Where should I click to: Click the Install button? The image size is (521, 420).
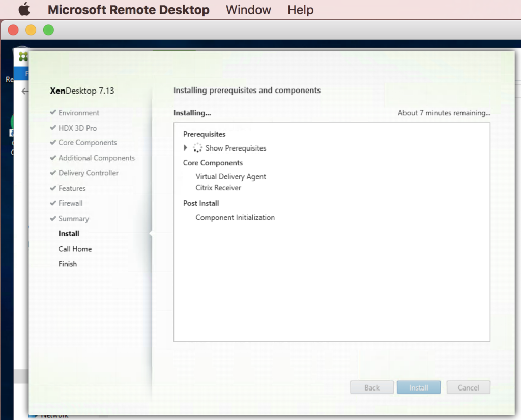tap(419, 387)
